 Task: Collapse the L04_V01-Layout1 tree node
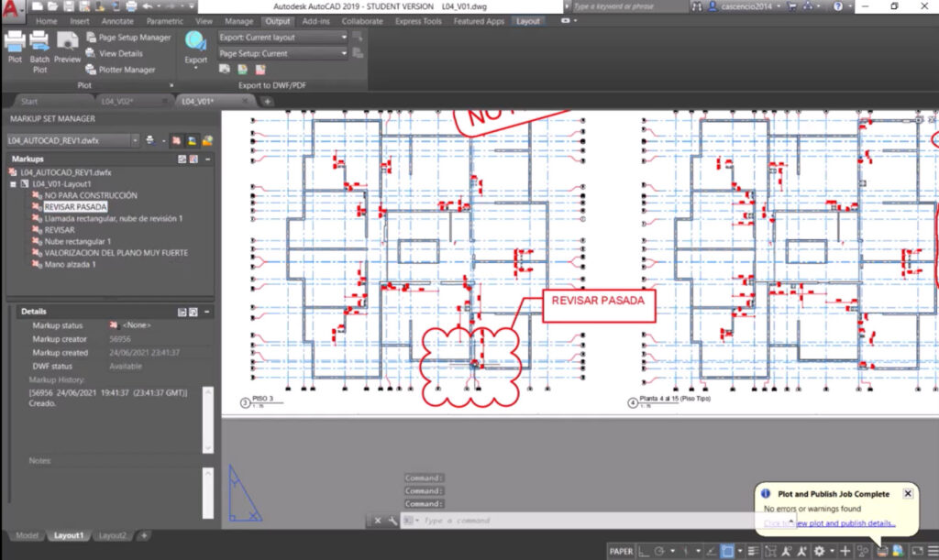point(12,184)
